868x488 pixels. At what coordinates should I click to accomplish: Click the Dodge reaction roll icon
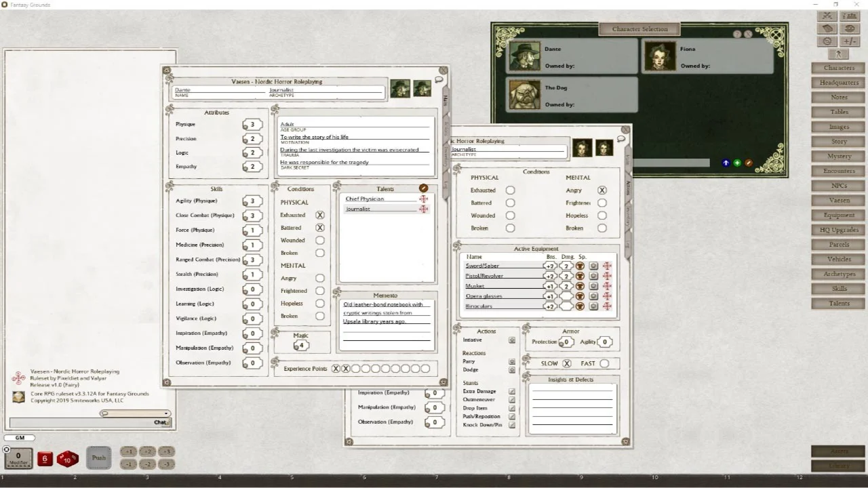click(x=512, y=370)
